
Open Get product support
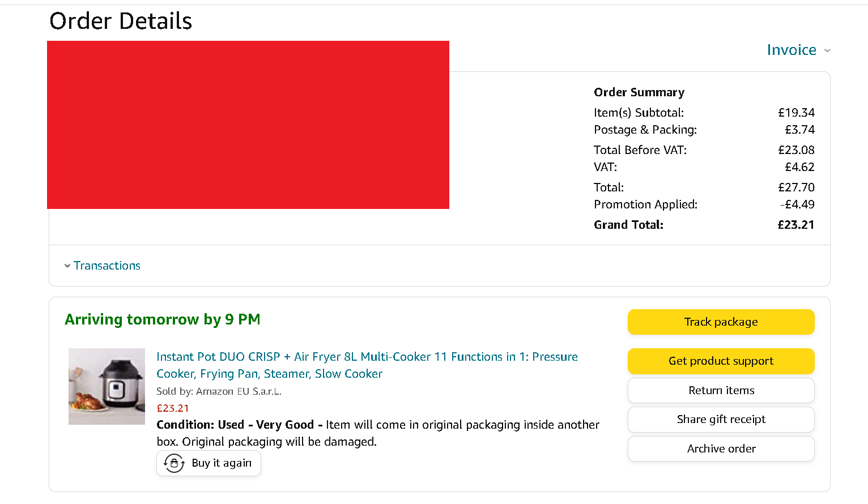[x=721, y=361]
